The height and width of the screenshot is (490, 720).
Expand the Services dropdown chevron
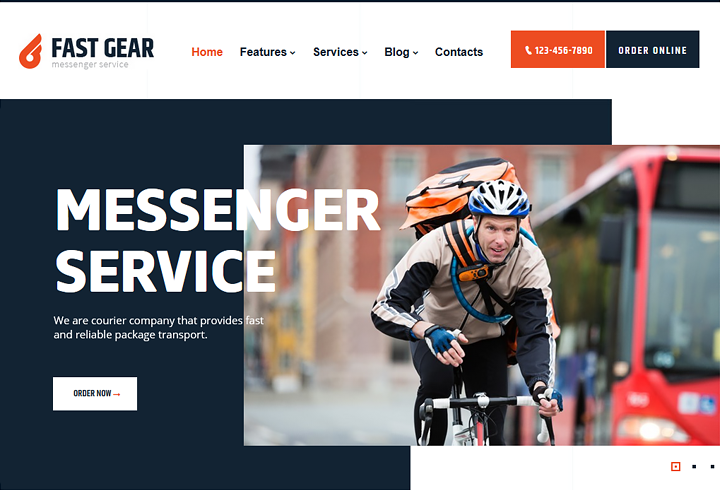tap(365, 53)
